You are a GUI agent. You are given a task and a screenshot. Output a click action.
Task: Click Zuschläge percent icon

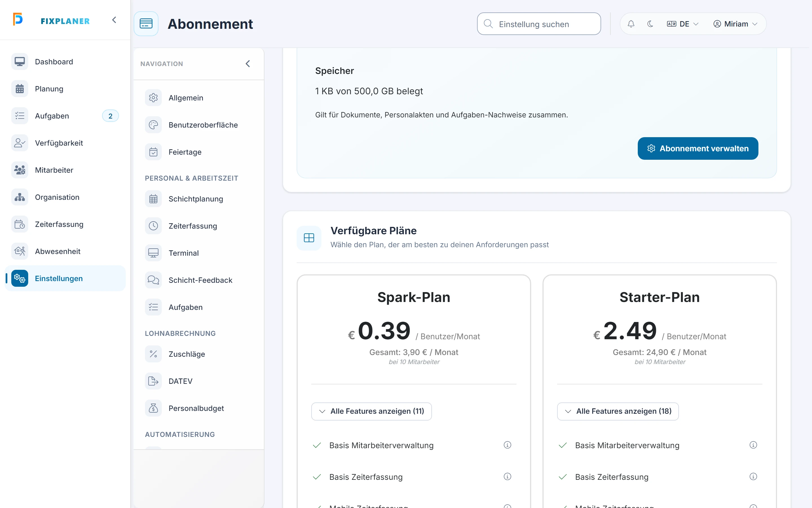click(x=153, y=354)
